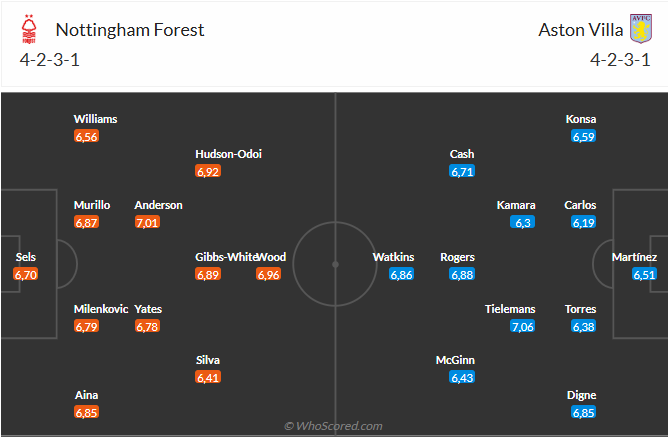Click the Nottingham Forest club crest
This screenshot has height=437, width=668.
(29, 29)
